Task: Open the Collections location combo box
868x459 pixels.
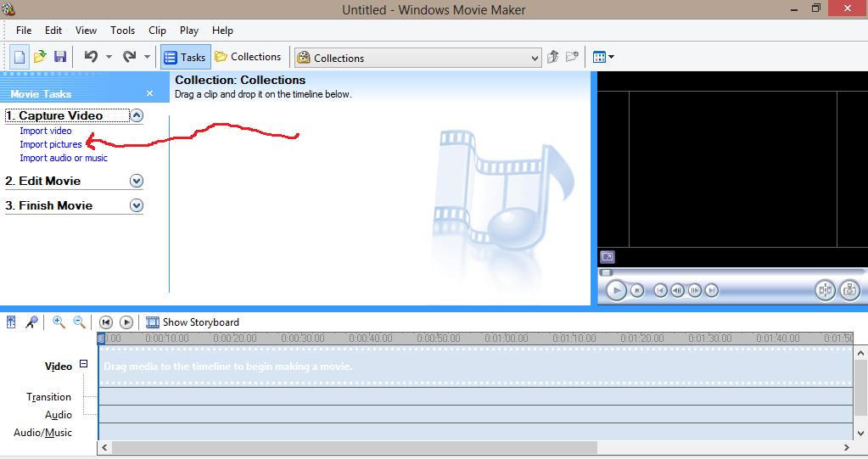Action: point(418,58)
